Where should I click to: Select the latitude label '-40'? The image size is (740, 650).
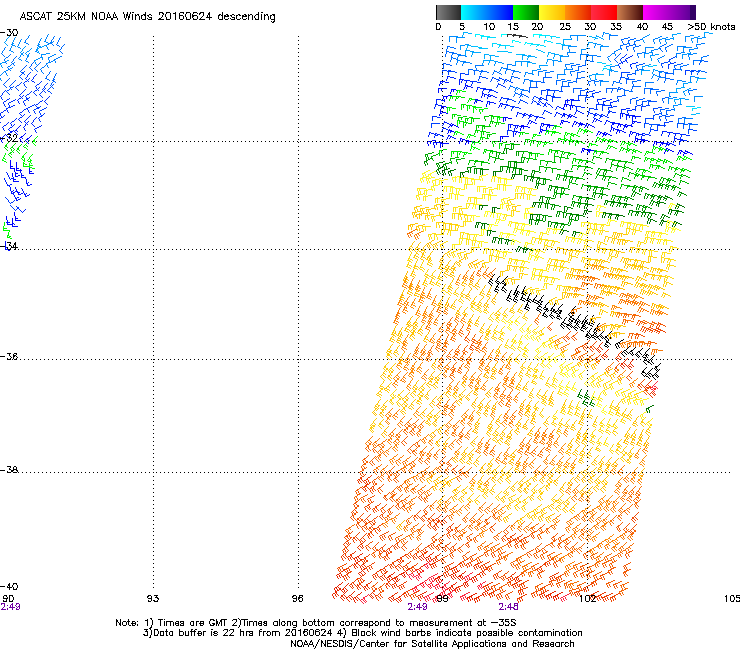click(x=9, y=586)
